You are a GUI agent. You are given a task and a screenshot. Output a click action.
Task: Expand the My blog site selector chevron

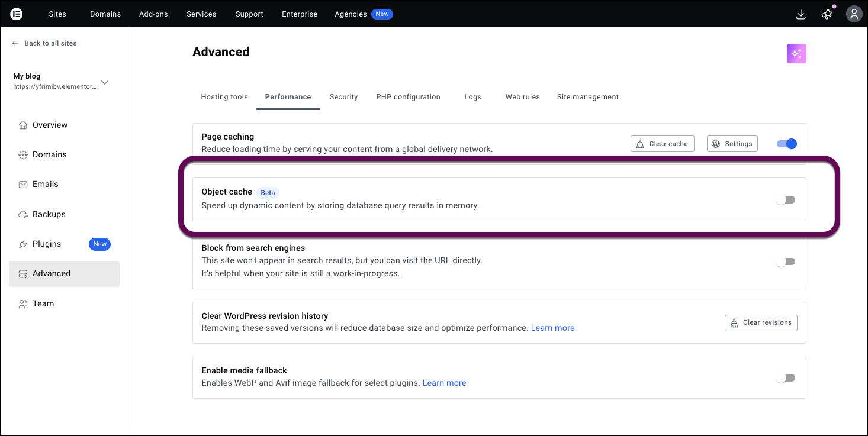pyautogui.click(x=104, y=83)
